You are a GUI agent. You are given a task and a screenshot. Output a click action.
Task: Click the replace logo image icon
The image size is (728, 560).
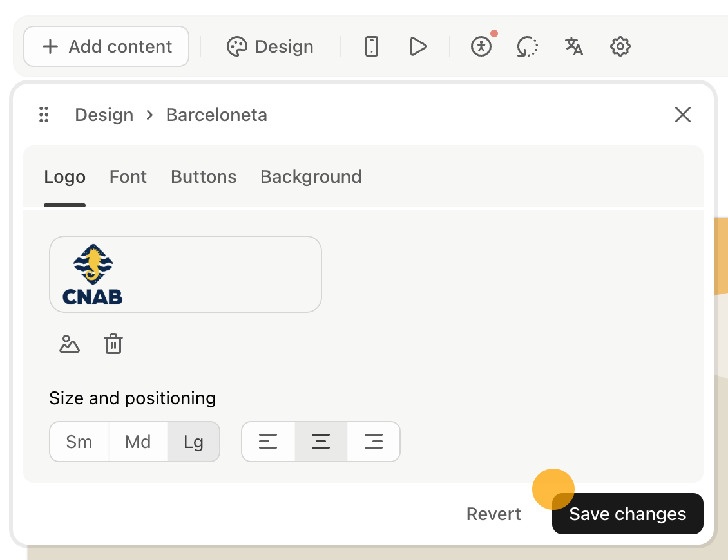pos(70,344)
